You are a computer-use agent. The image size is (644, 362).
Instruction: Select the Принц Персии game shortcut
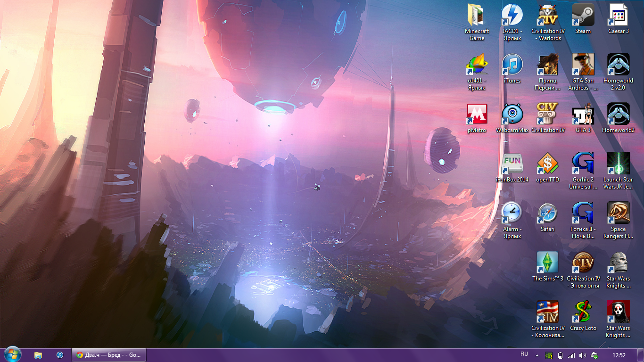click(548, 72)
